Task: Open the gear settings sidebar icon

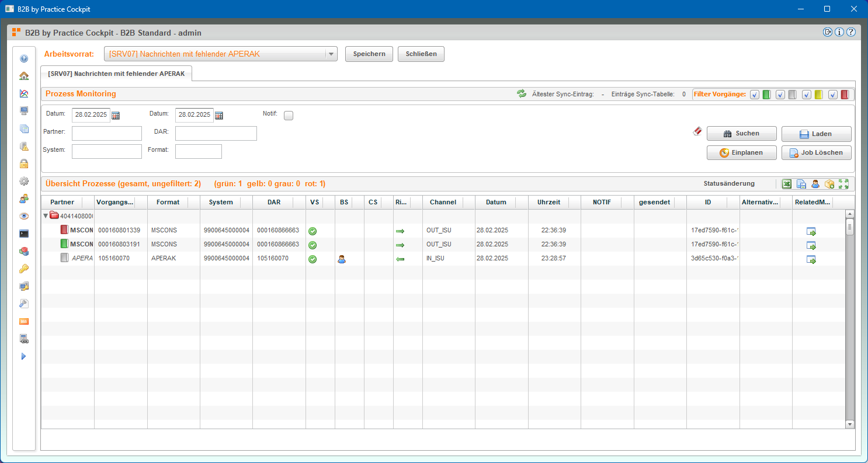Action: click(24, 181)
